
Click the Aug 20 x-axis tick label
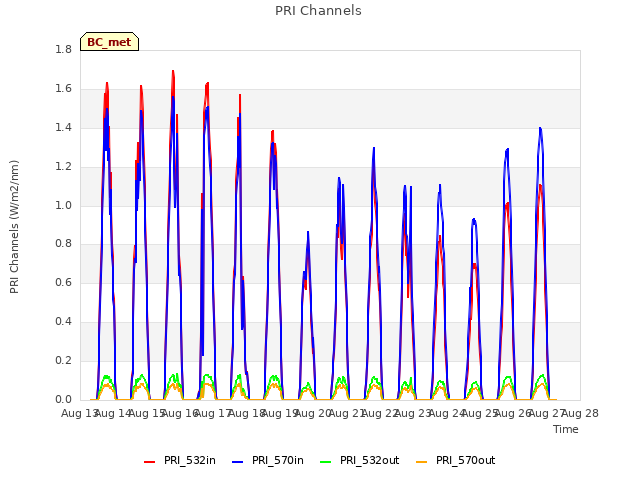click(313, 413)
